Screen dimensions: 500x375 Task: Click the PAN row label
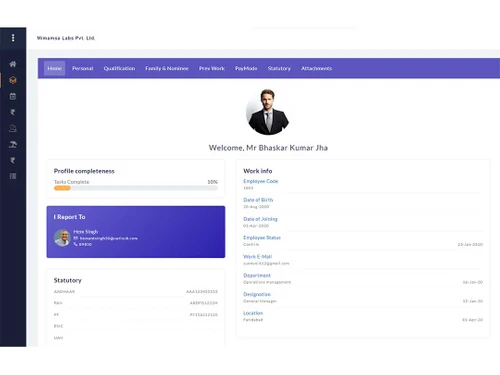coord(58,303)
